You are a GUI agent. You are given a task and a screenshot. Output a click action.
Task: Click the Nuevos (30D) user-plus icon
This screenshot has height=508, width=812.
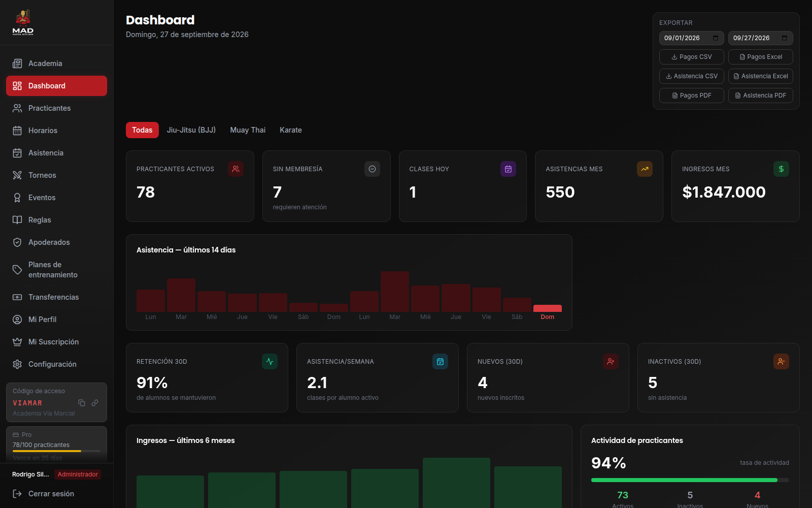[x=611, y=362]
